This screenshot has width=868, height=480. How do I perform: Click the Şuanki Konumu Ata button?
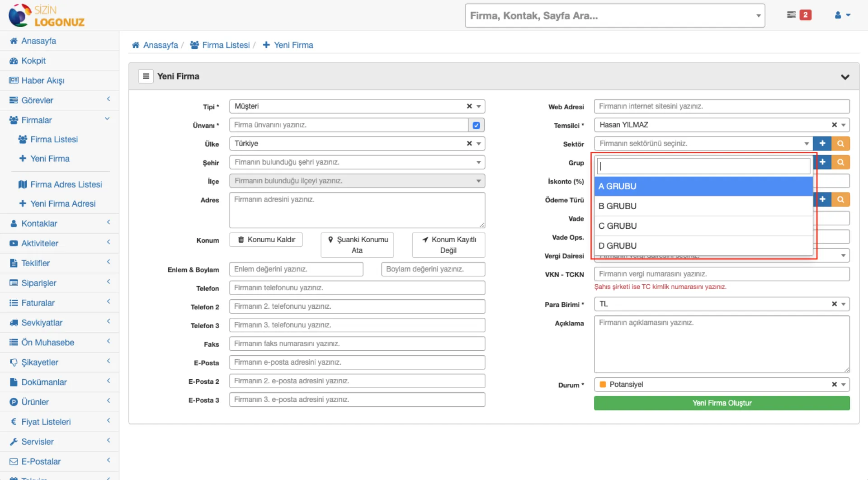[x=357, y=245]
